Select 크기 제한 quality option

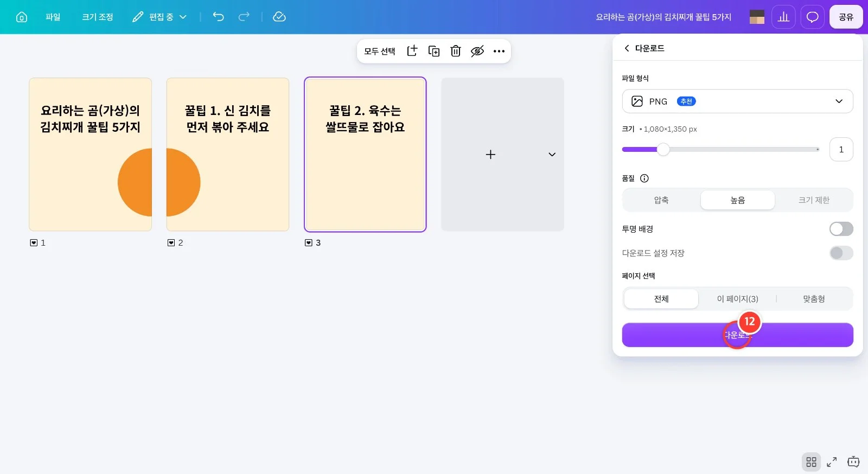(x=814, y=200)
